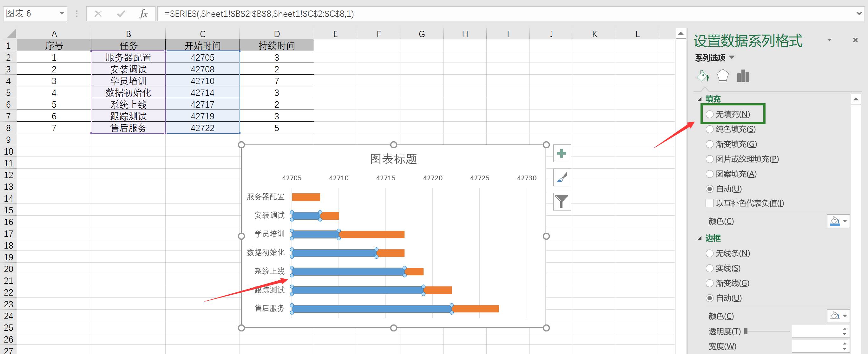Open the Fill & Line tab icon
The width and height of the screenshot is (868, 354).
(703, 76)
